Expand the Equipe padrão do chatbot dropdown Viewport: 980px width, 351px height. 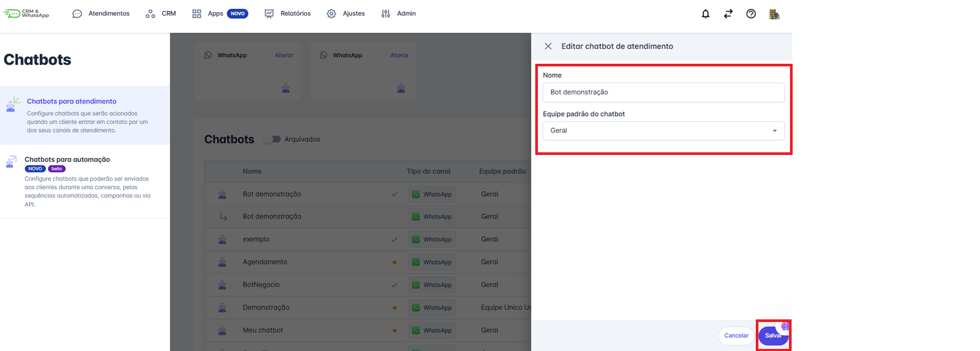click(x=663, y=131)
